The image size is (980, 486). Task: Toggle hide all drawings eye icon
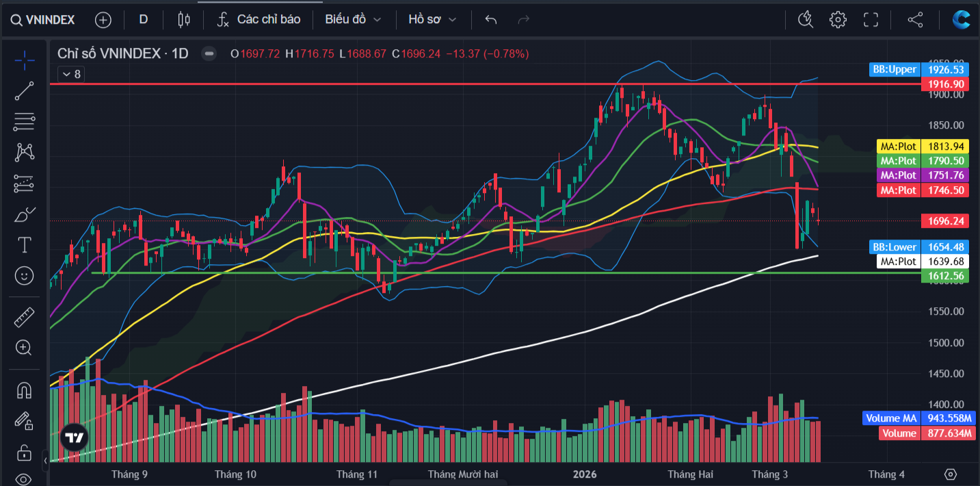click(25, 478)
